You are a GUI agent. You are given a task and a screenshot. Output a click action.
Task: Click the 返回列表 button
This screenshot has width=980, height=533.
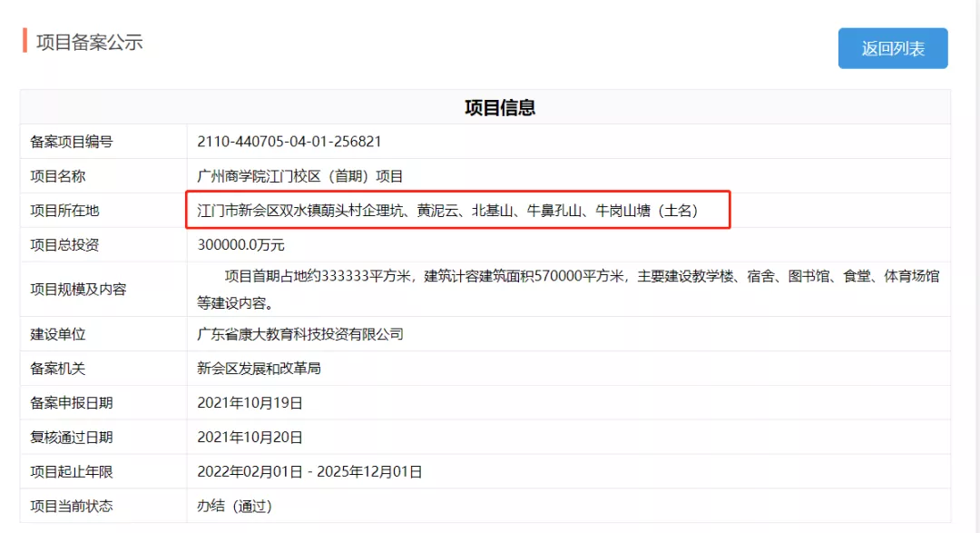click(892, 48)
